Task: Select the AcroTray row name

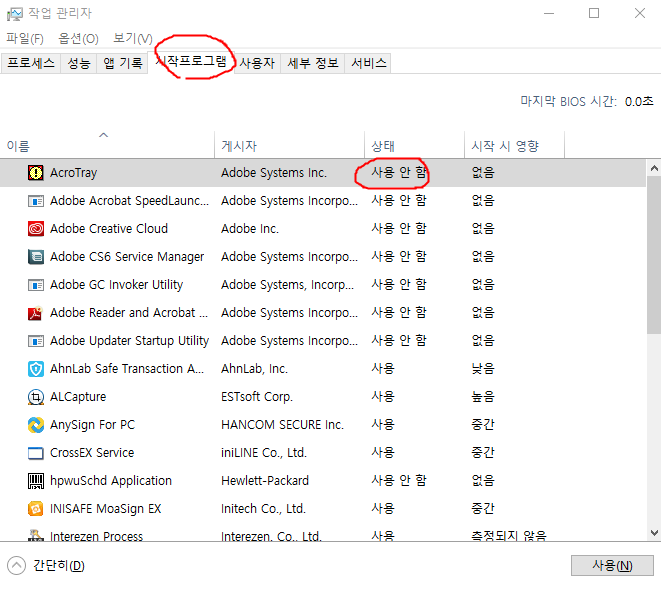Action: (73, 173)
